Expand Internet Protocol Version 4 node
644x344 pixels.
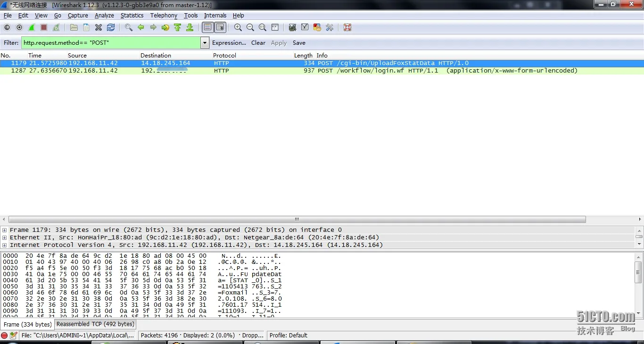5,245
